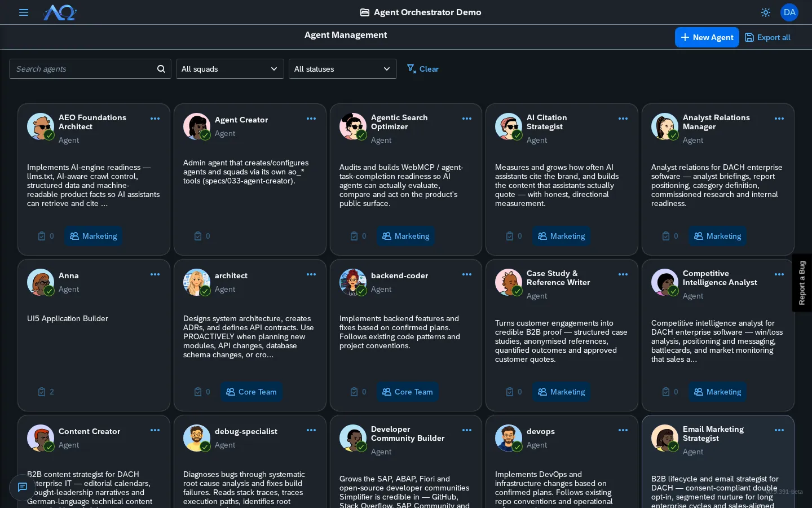Viewport: 812px width, 508px height.
Task: Open more options for AEO Foundations Architect
Action: [155, 119]
